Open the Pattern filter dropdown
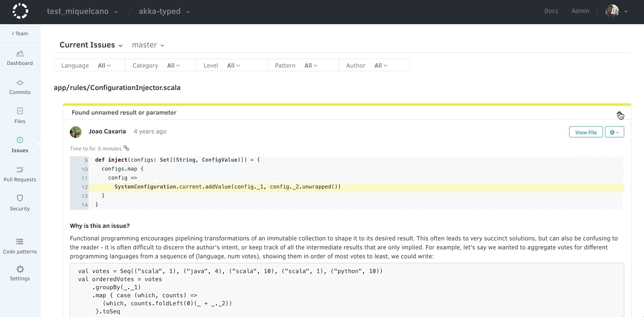The height and width of the screenshot is (317, 644). click(x=311, y=65)
